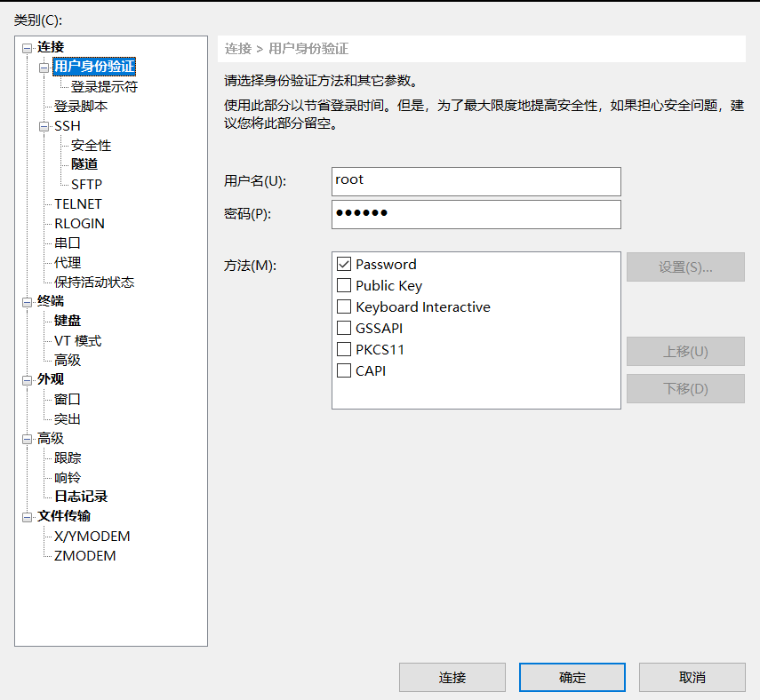Collapse the 终端 tree branch
The height and width of the screenshot is (700, 760).
point(26,300)
